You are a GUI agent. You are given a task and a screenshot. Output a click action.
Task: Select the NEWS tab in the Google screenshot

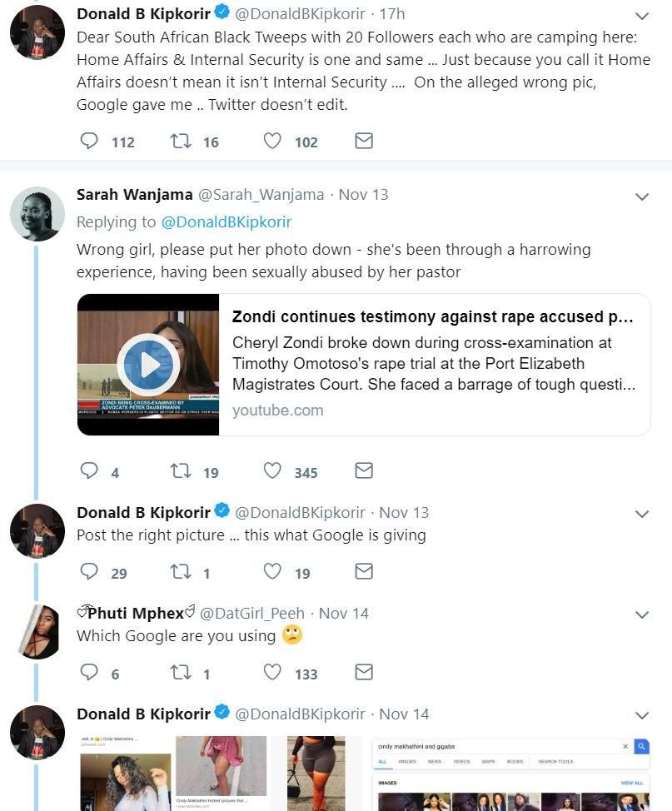pos(435,762)
